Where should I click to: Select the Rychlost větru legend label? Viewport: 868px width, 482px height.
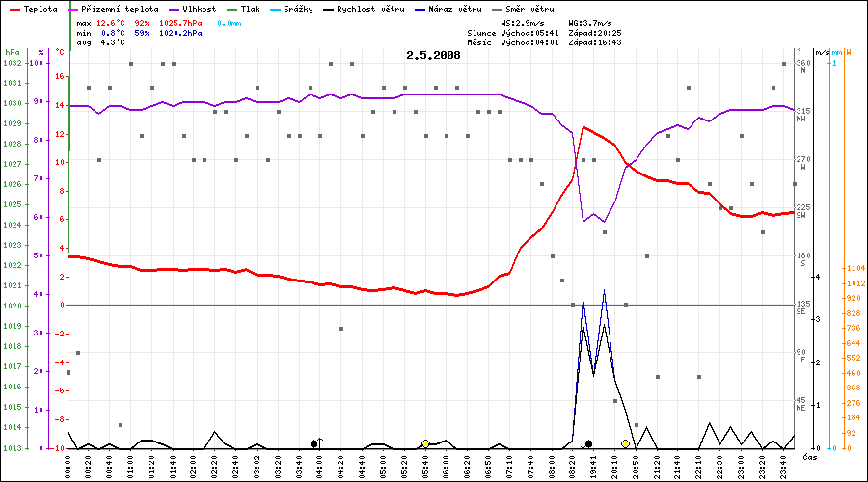tap(370, 9)
